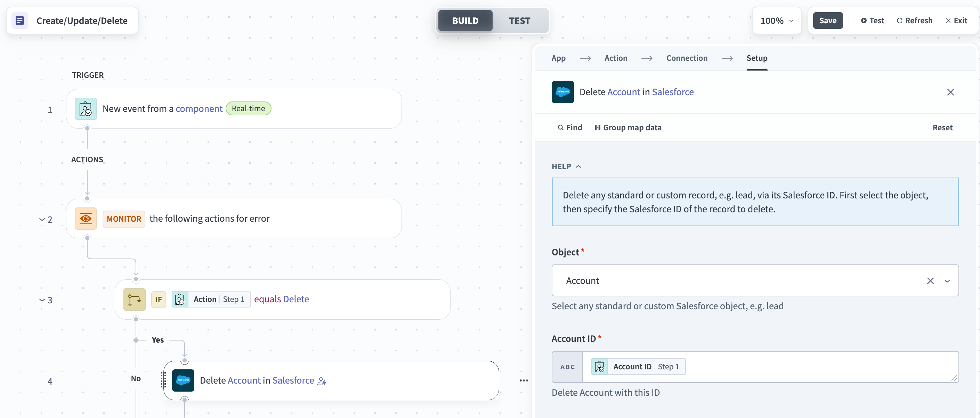Open the Salesforce logo in the setup panel header
This screenshot has height=418, width=980.
563,92
